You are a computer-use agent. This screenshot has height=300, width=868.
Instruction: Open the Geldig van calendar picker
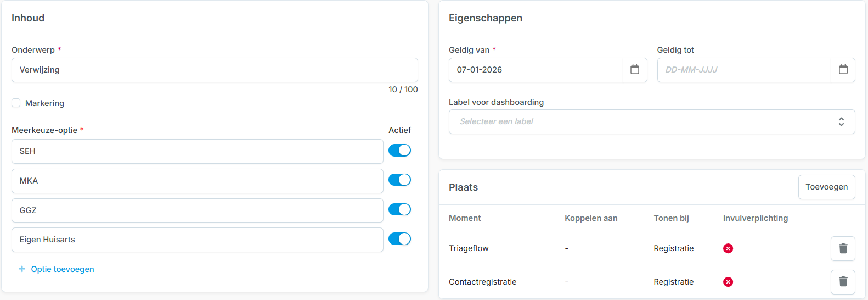635,70
